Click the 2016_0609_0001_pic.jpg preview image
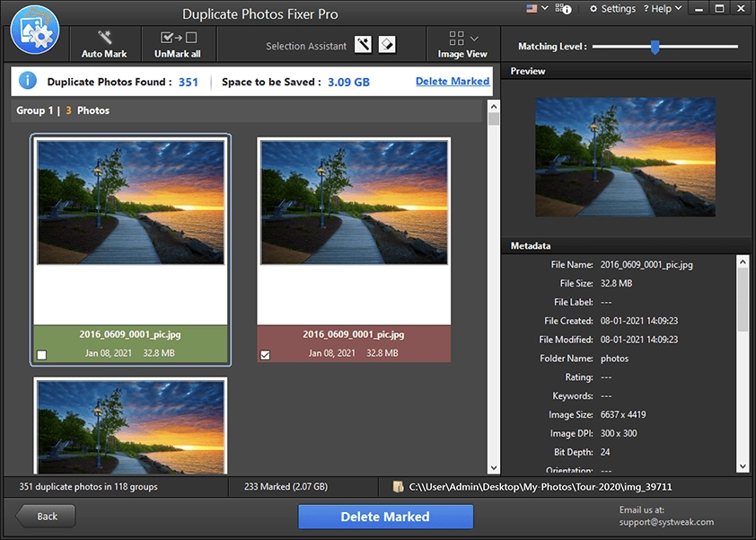Screen dimensions: 756x540 (x=625, y=156)
